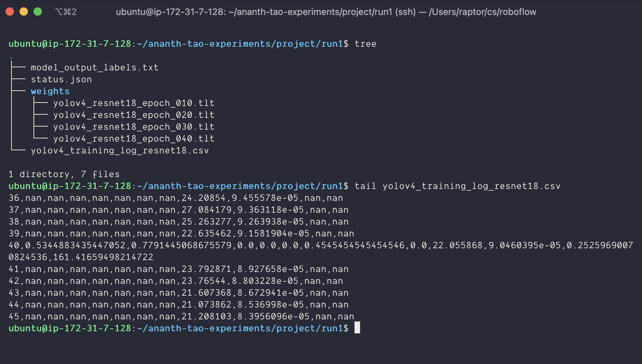Image resolution: width=642 pixels, height=364 pixels.
Task: Click the red close window button
Action: pyautogui.click(x=10, y=12)
